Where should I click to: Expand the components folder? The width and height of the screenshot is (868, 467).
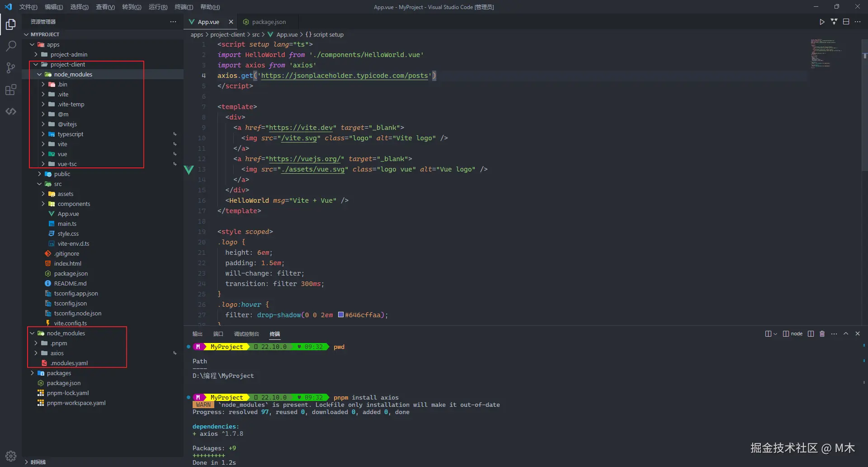click(43, 204)
